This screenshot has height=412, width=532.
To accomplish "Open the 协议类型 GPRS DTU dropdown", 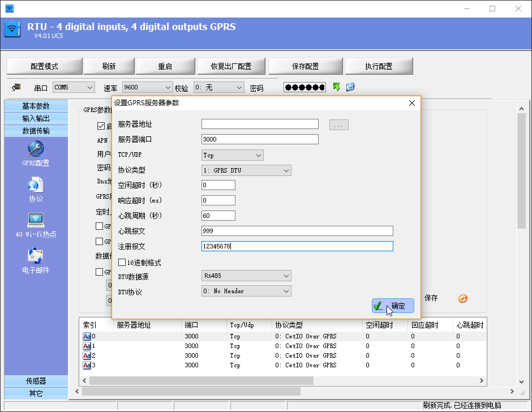I will 246,170.
